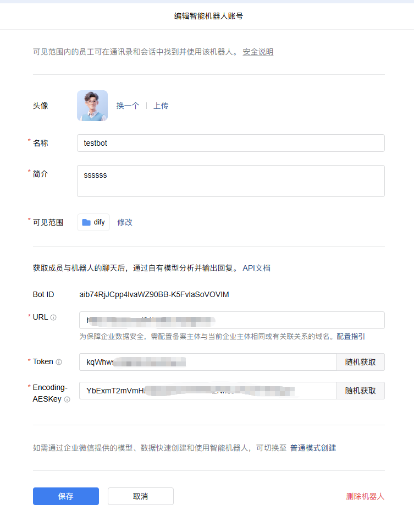Click the info icon next to URL
This screenshot has width=414, height=532.
pos(53,317)
